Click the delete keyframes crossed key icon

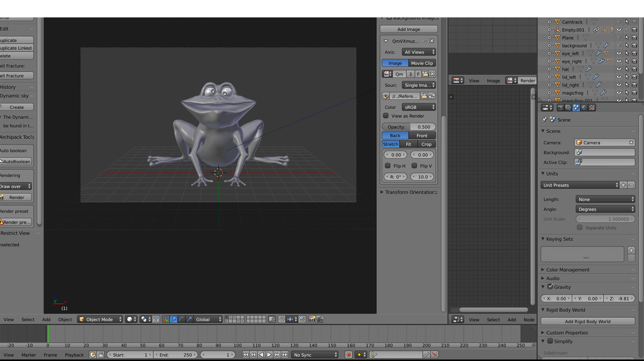pyautogui.click(x=435, y=355)
